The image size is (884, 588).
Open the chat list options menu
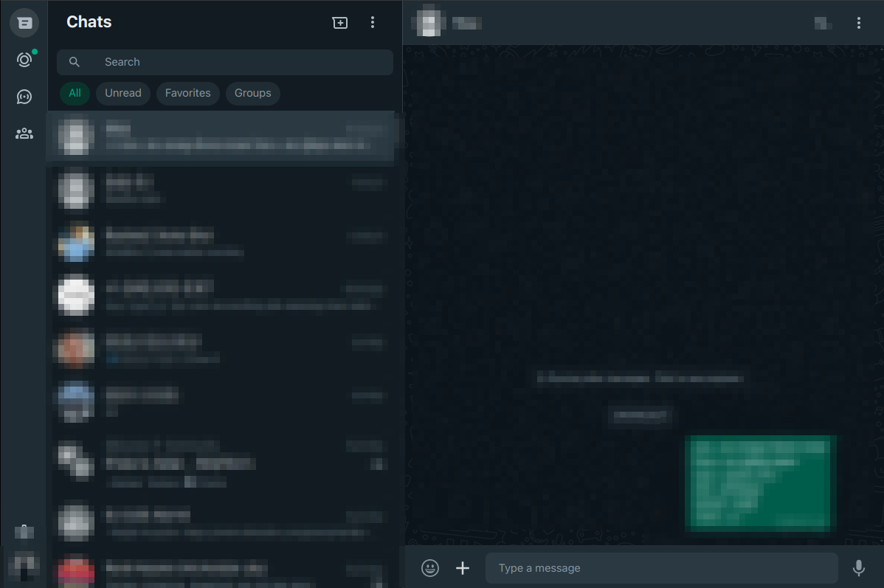click(x=373, y=22)
